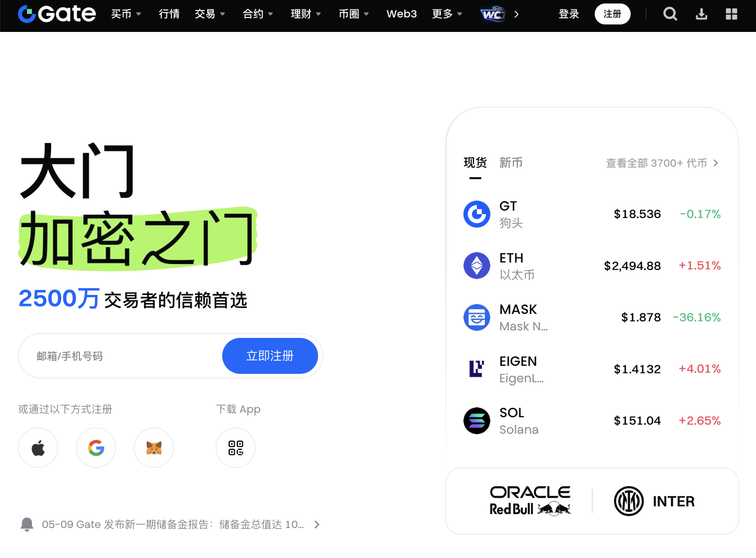
Task: Click the 登录 link
Action: 569,14
